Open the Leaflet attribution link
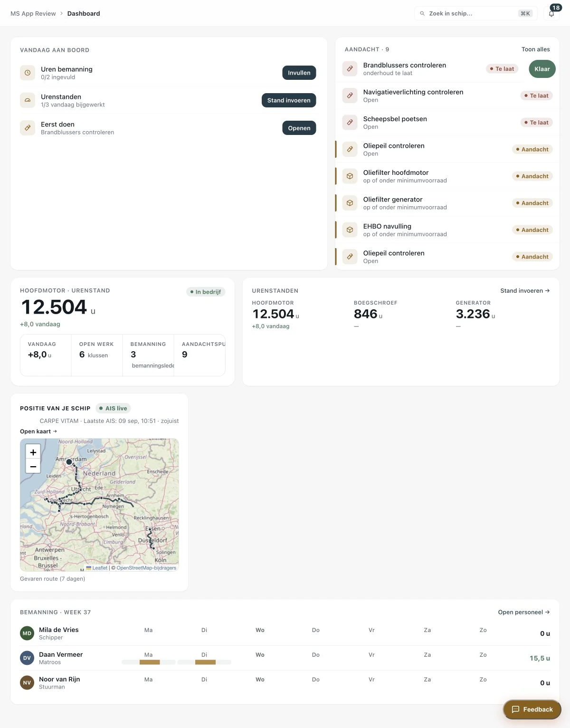The image size is (570, 728). pyautogui.click(x=97, y=568)
